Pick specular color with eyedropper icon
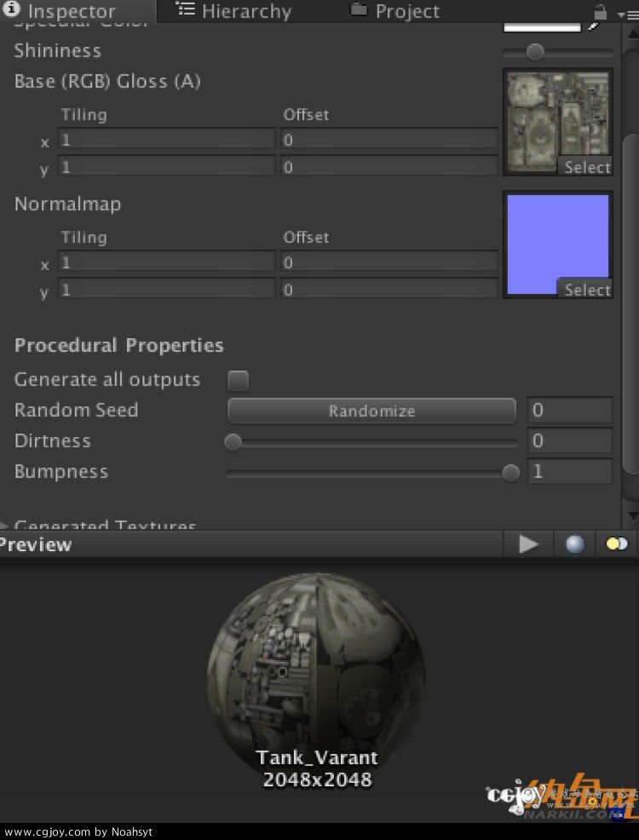This screenshot has height=840, width=639. pyautogui.click(x=595, y=26)
